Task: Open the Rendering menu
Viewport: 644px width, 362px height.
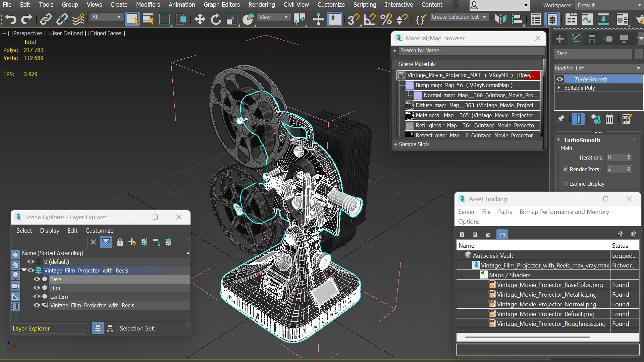Action: pyautogui.click(x=261, y=5)
